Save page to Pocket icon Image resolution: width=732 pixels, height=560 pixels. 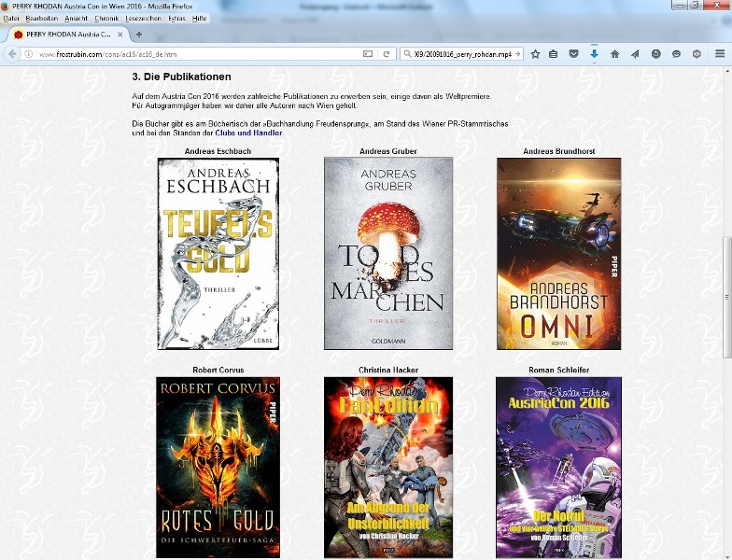click(573, 54)
